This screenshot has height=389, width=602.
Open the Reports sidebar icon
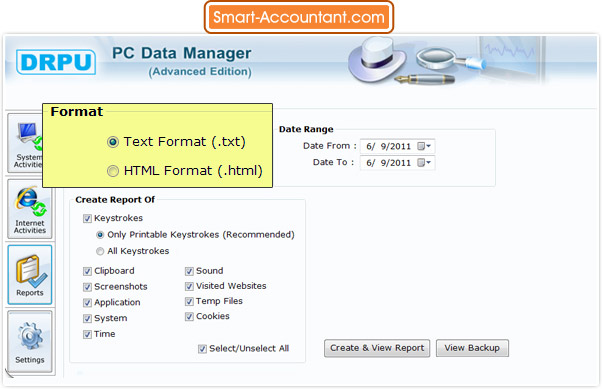(30, 275)
